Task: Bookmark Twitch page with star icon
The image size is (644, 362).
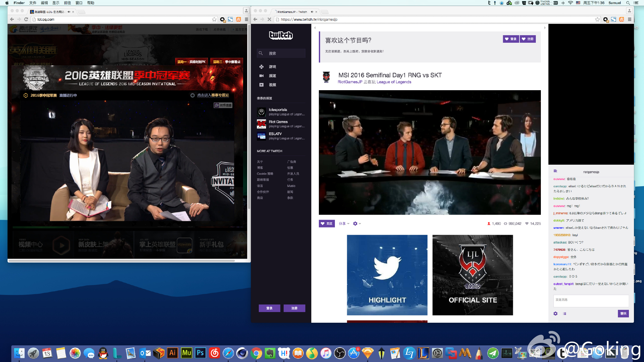Action: pos(597,19)
